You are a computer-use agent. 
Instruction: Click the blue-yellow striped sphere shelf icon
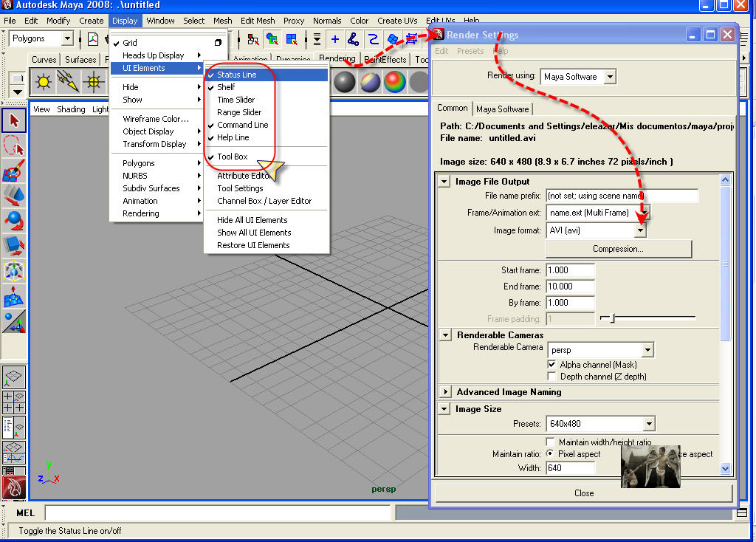370,82
